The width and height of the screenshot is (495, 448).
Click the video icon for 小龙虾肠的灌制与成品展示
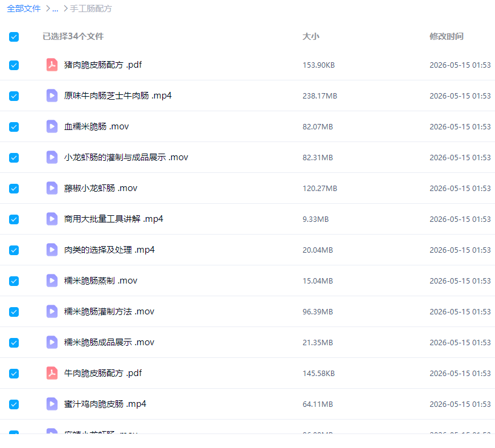point(52,157)
